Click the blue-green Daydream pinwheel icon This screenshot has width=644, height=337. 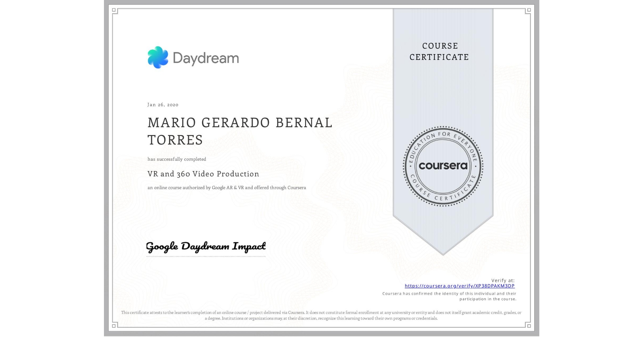[158, 57]
